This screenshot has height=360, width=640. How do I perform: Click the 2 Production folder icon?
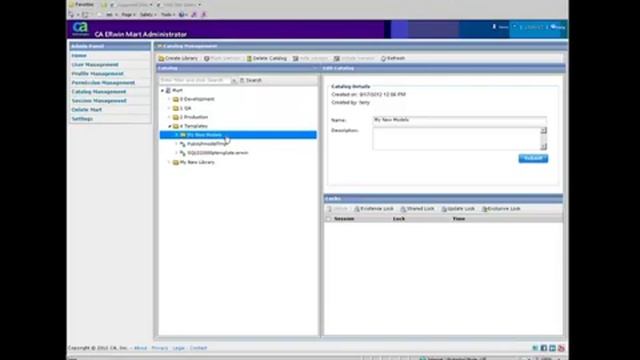click(x=176, y=117)
